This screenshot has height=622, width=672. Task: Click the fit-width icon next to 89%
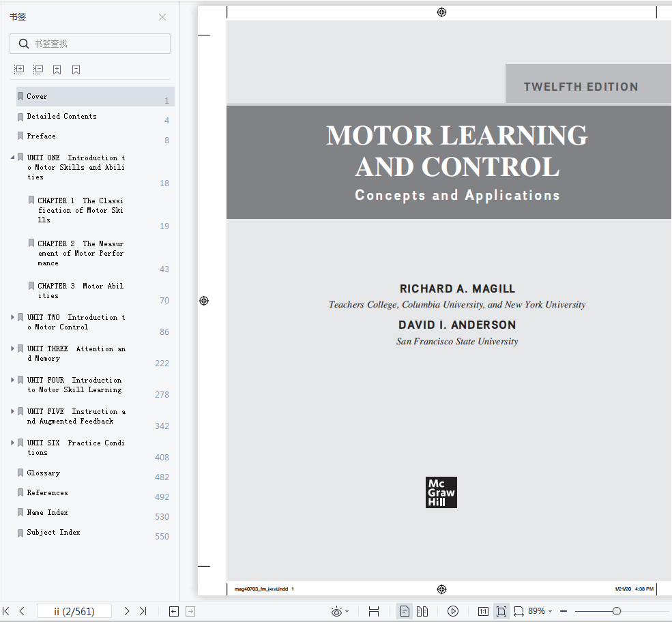click(518, 611)
